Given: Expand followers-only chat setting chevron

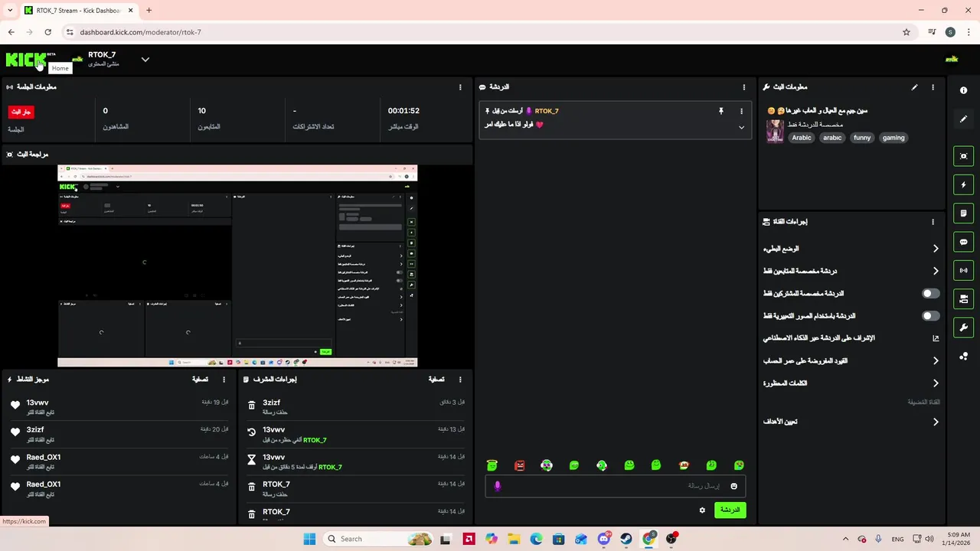Looking at the screenshot, I should tap(936, 271).
